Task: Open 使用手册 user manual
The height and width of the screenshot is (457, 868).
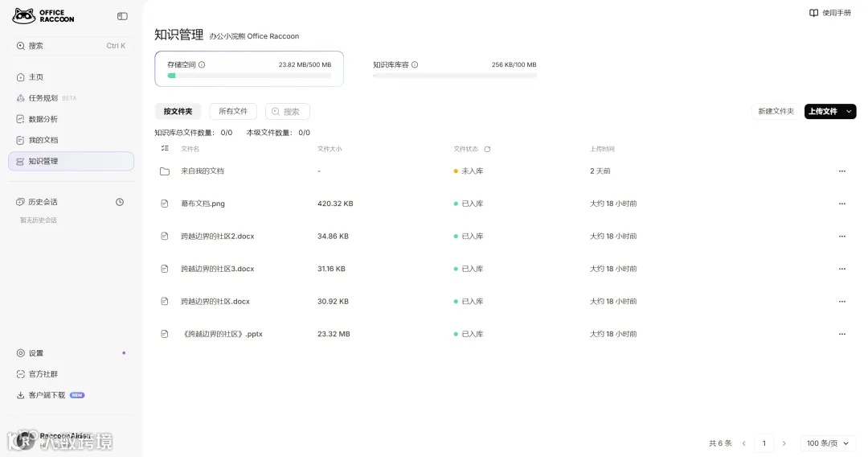Action: (x=829, y=13)
